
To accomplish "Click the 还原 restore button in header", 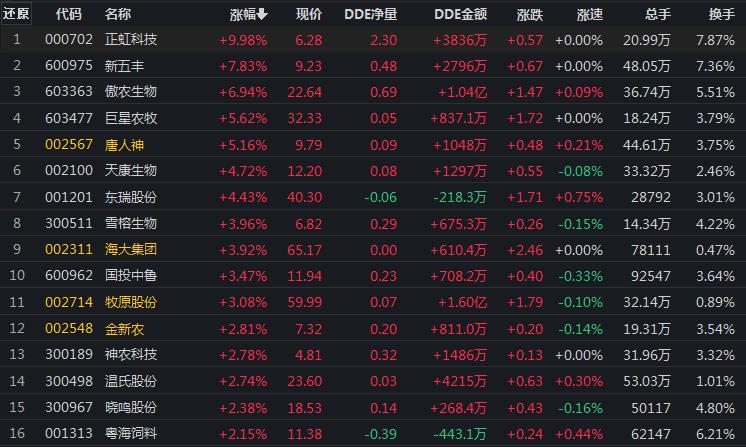I will (x=17, y=14).
